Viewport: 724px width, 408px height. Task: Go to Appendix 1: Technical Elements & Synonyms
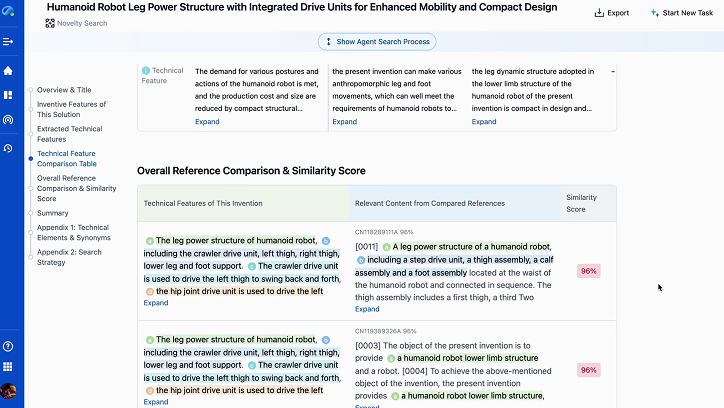(x=74, y=233)
